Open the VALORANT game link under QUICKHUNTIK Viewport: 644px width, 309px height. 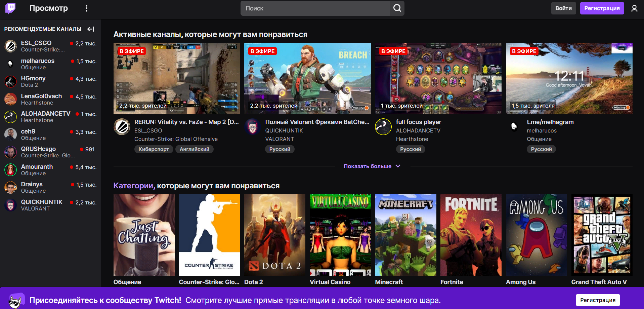coord(280,139)
